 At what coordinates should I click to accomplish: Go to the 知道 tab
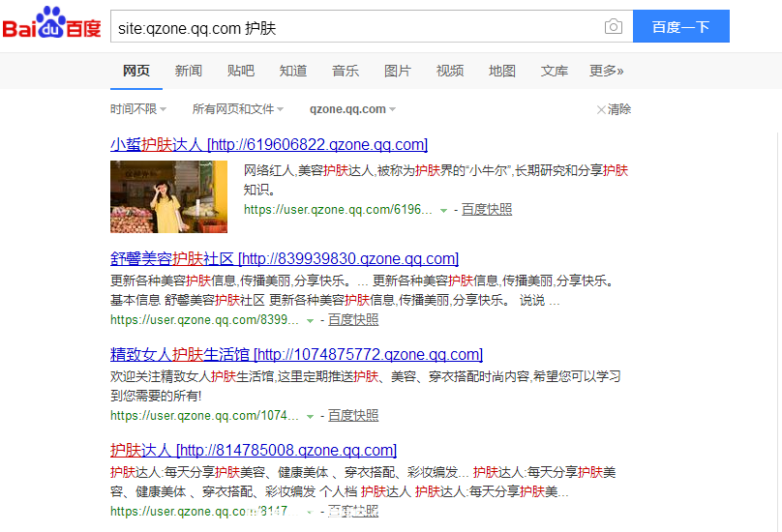click(293, 71)
